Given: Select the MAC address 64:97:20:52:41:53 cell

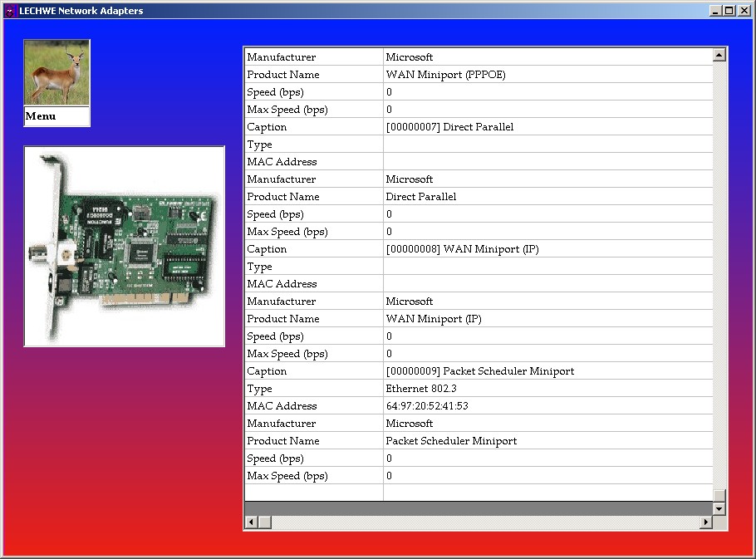Looking at the screenshot, I should click(x=427, y=406).
